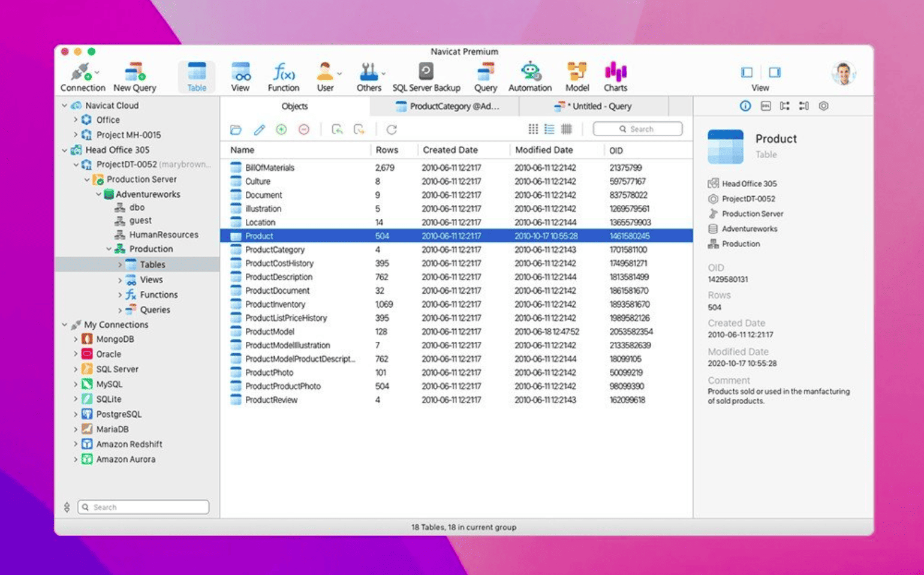
Task: Click the sidebar Search field at bottom
Action: (143, 507)
